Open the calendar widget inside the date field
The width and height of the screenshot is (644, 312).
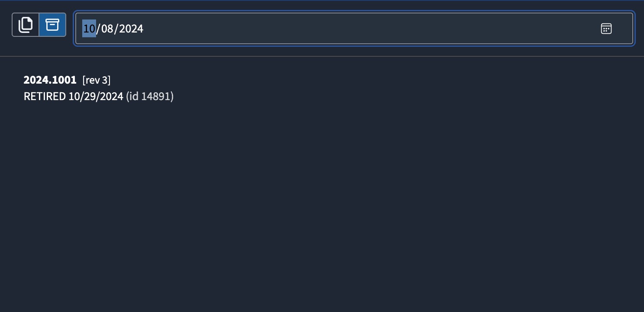(x=606, y=29)
